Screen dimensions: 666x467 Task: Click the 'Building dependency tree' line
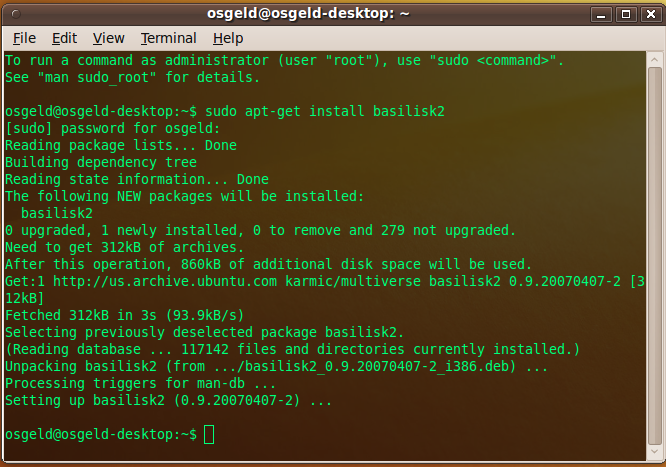click(x=101, y=162)
